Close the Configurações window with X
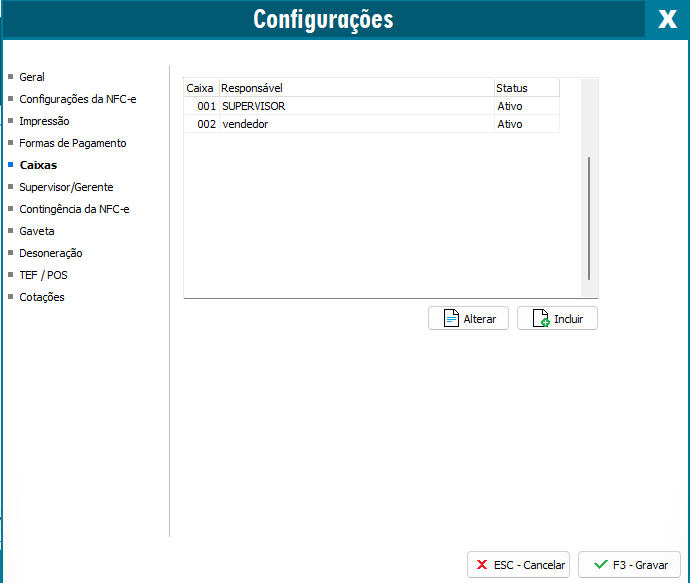 667,20
